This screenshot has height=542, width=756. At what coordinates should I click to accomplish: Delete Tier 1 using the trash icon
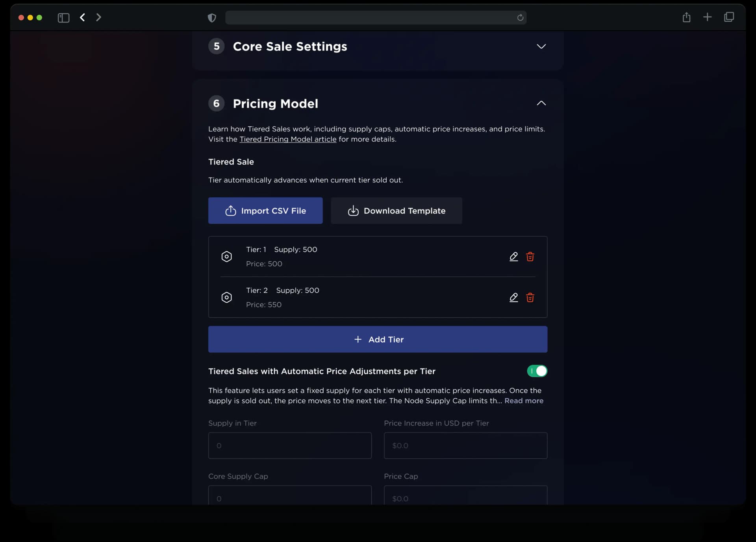pos(530,256)
